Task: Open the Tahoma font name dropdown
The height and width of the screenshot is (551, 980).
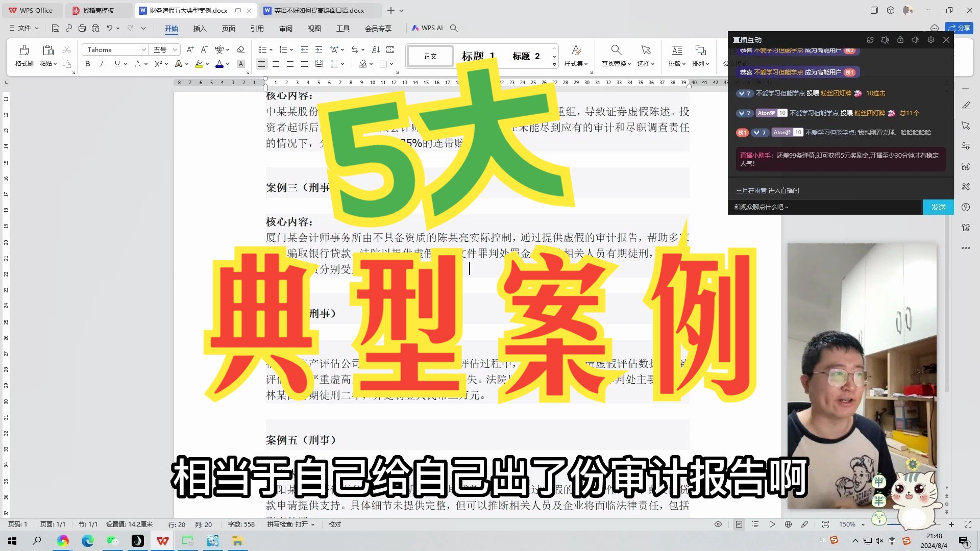Action: [143, 49]
